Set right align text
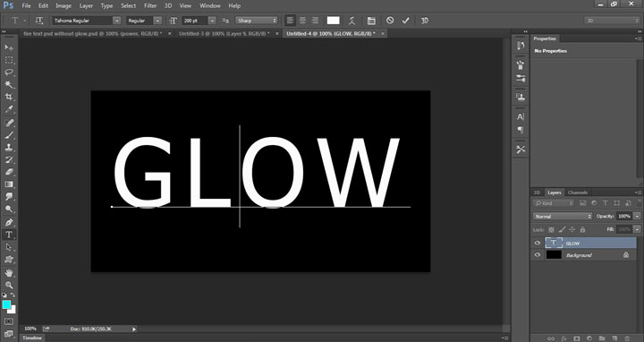Image resolution: width=644 pixels, height=342 pixels. (315, 20)
